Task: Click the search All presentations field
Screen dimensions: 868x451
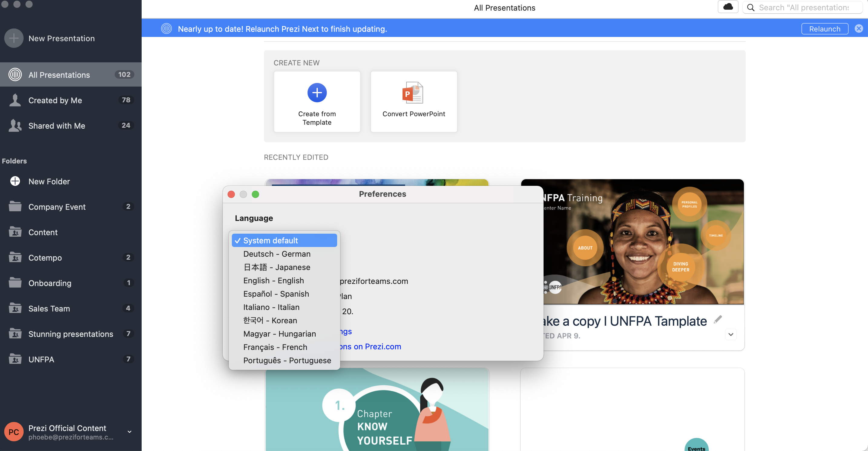Action: point(804,7)
